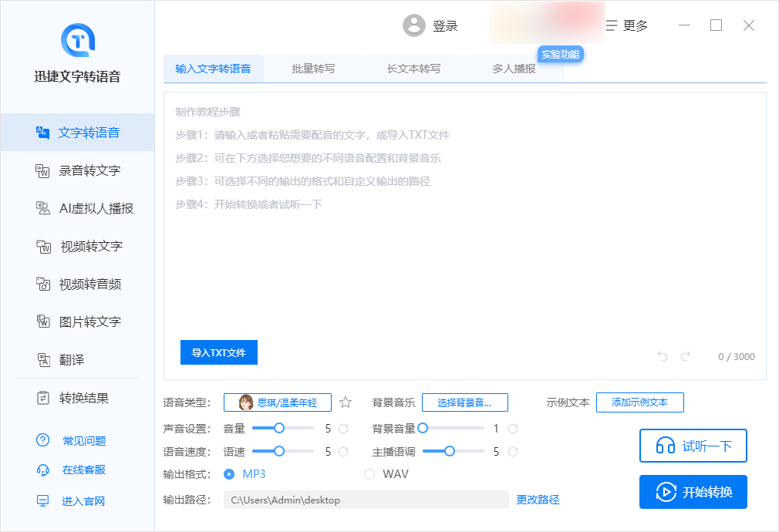This screenshot has height=532, width=779.
Task: Open 翻译 in the sidebar
Action: tap(77, 359)
